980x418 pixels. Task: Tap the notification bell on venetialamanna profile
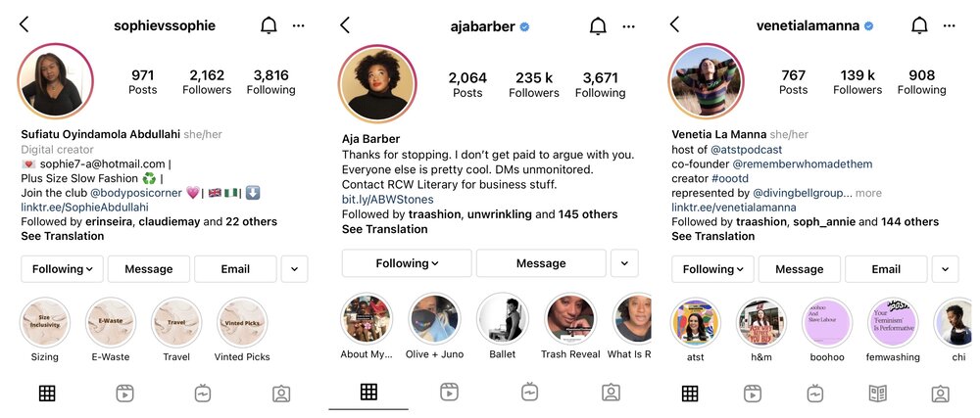tap(919, 25)
